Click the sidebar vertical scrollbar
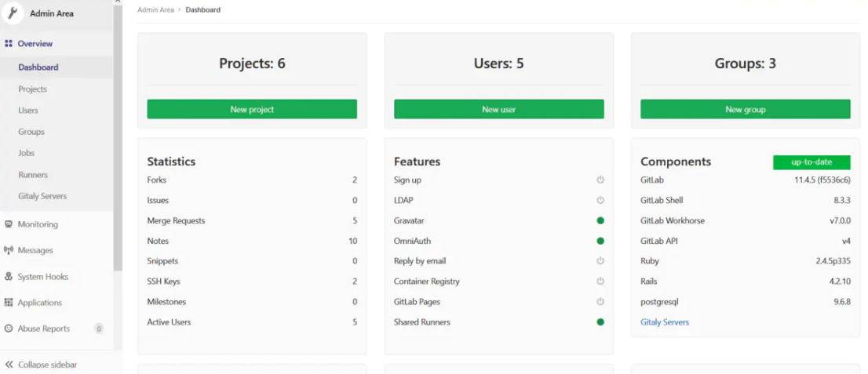This screenshot has height=374, width=868. (x=118, y=137)
